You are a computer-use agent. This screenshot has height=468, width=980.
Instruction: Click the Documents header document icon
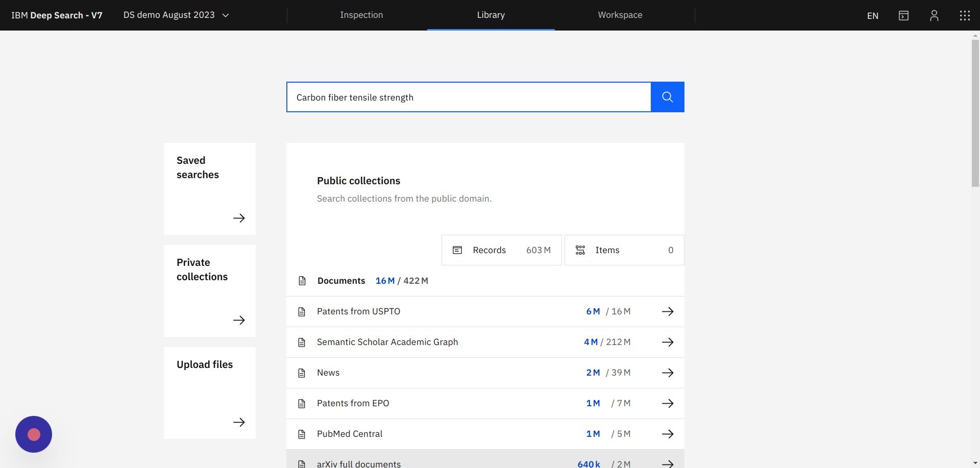click(302, 281)
